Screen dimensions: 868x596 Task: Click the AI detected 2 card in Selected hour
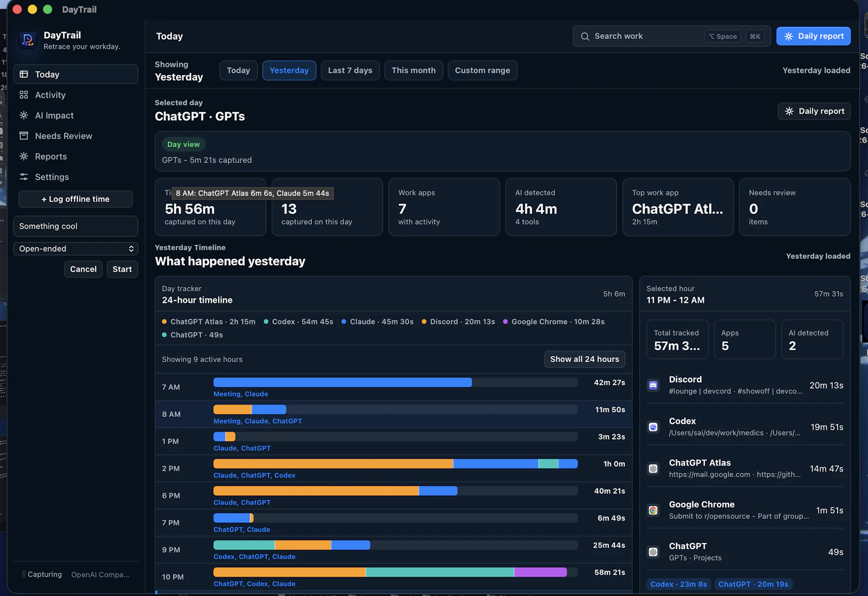[x=812, y=339]
